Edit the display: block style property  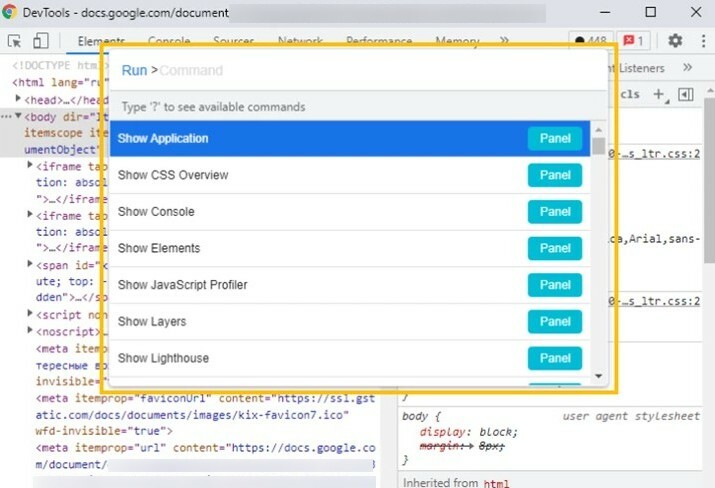coord(469,432)
